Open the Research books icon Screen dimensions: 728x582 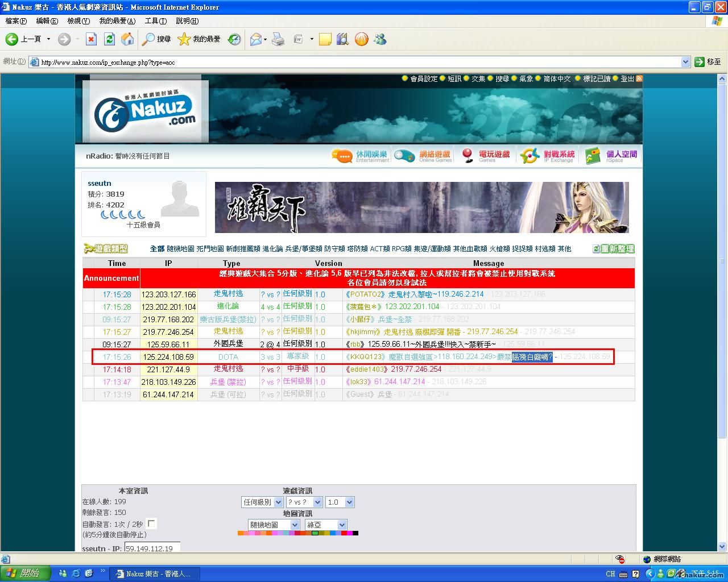click(342, 39)
